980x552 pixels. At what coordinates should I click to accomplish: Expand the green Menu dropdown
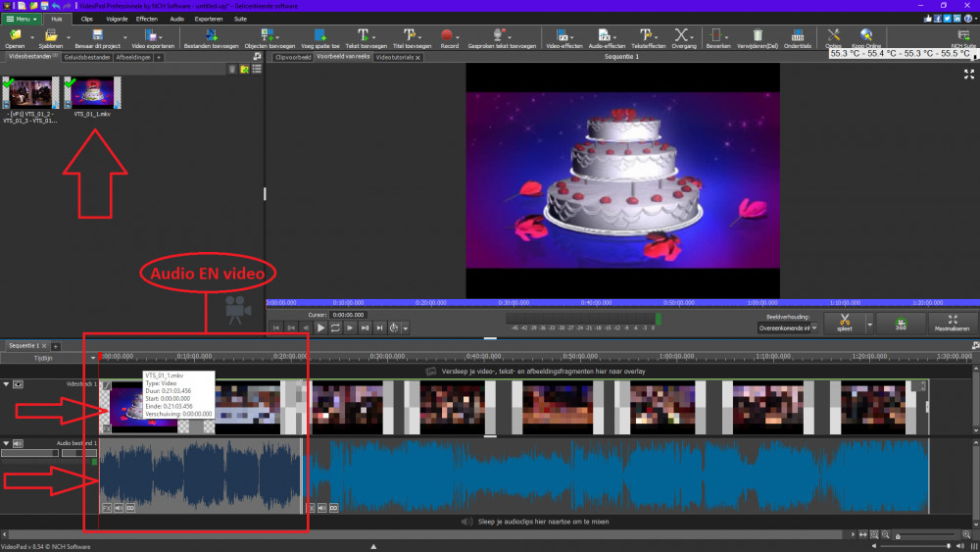pos(22,19)
